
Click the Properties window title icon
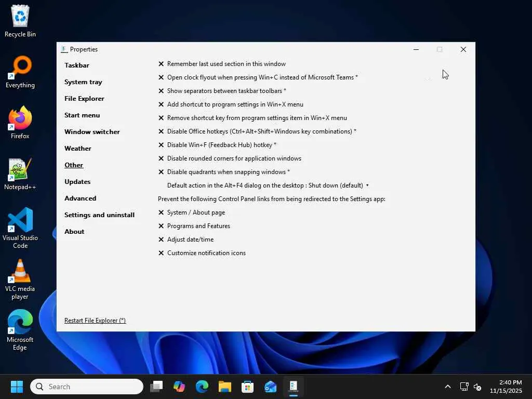pyautogui.click(x=64, y=49)
